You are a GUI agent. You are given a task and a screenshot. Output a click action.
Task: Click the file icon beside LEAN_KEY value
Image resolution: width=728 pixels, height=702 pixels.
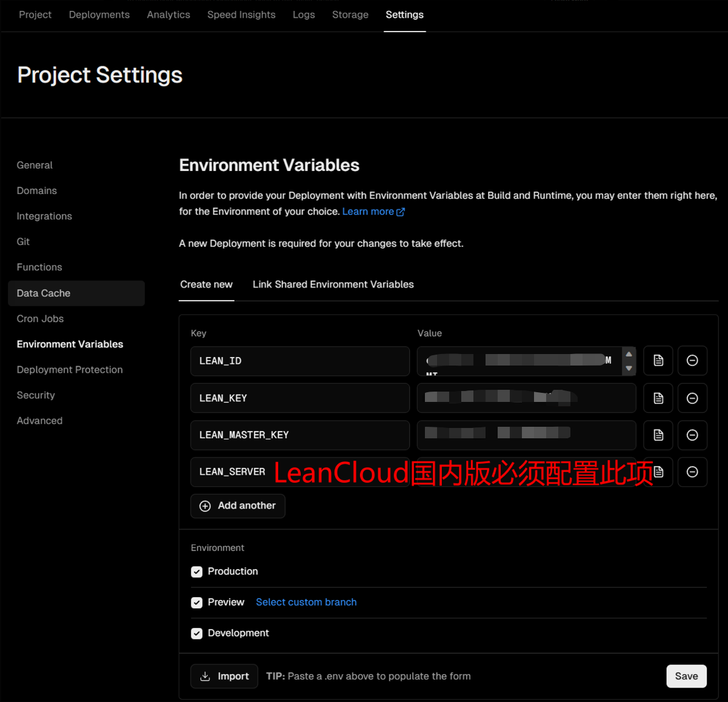(658, 398)
